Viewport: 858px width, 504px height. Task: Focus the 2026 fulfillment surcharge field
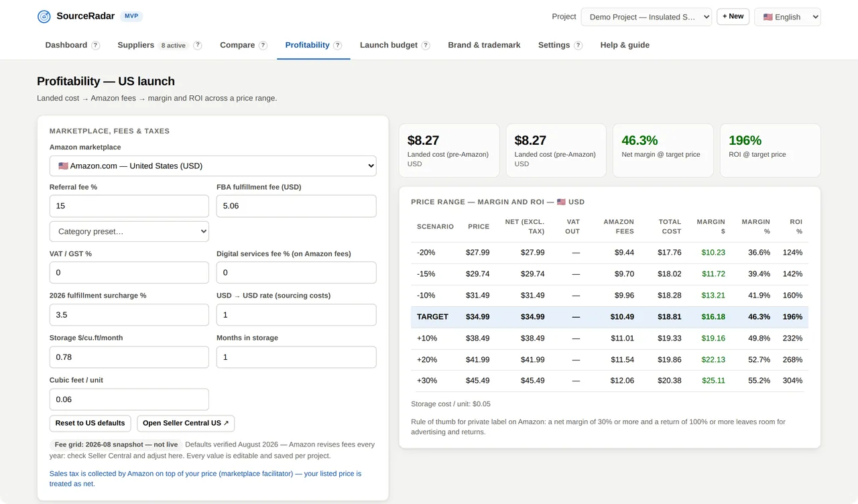pyautogui.click(x=129, y=315)
